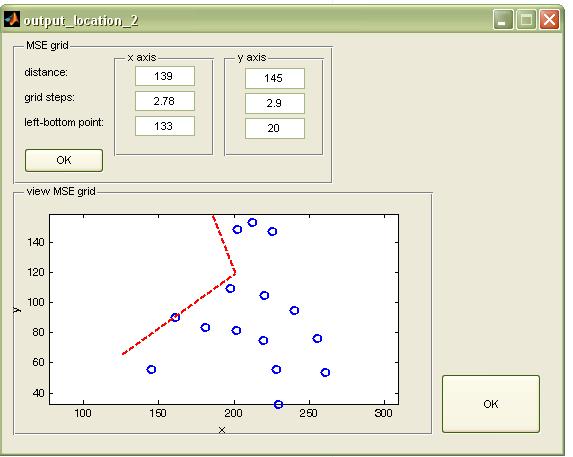Click the 'grid steps:' label
The width and height of the screenshot is (573, 457).
click(x=49, y=98)
